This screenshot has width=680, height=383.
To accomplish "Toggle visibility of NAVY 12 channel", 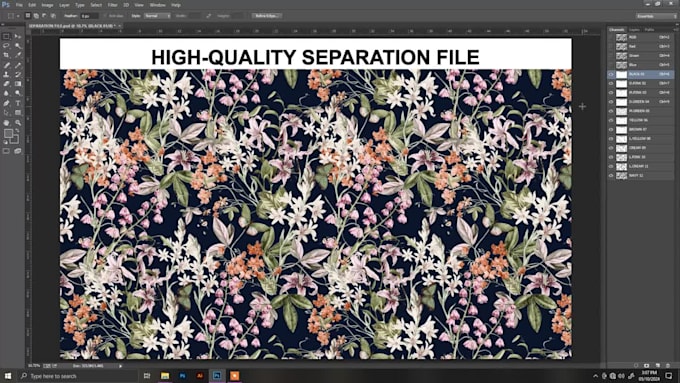I will [611, 176].
